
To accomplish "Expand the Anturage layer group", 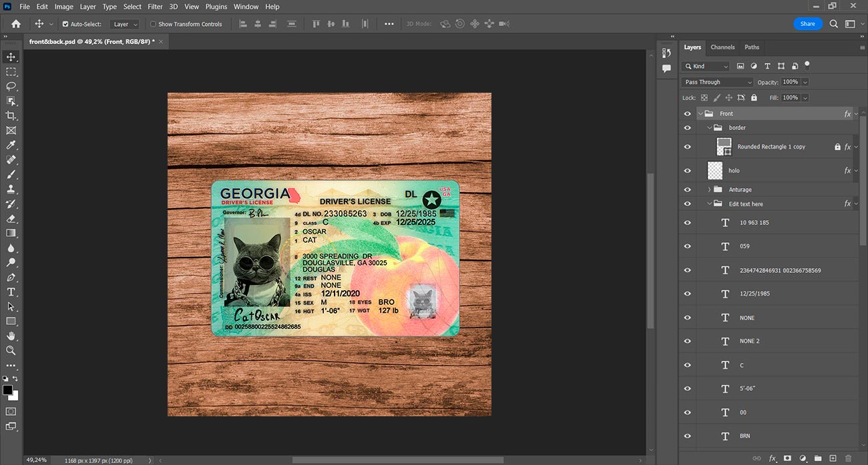I will [709, 189].
